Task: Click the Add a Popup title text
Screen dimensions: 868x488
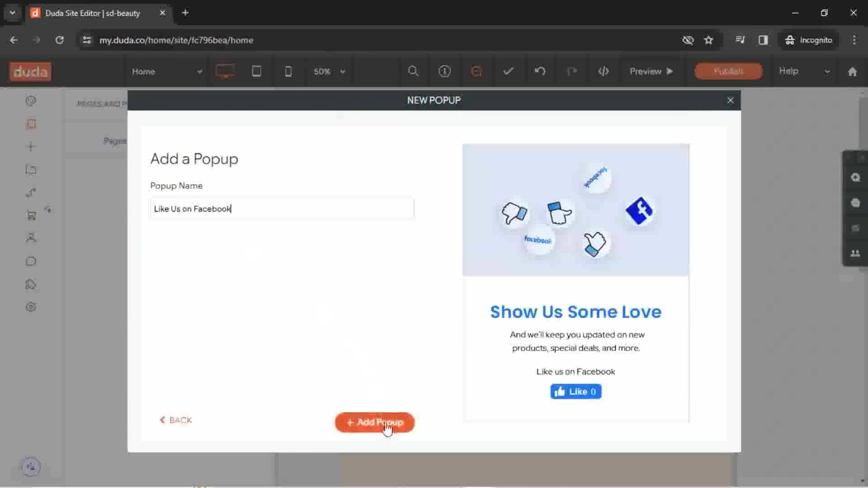Action: pos(194,159)
